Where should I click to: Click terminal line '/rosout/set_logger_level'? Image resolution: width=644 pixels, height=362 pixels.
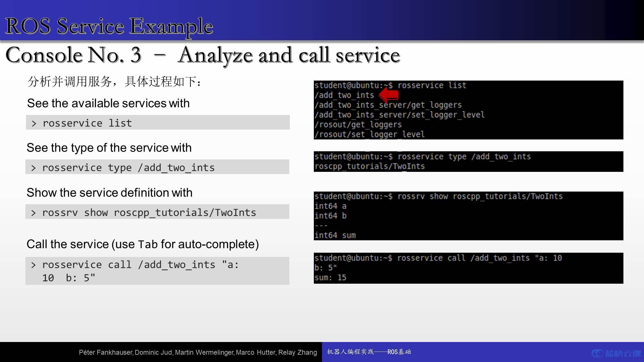coord(370,134)
